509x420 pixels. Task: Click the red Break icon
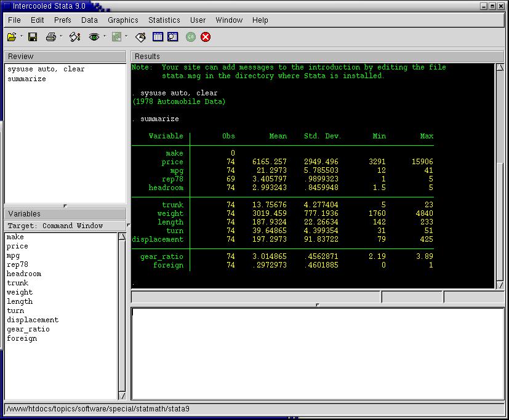point(206,37)
